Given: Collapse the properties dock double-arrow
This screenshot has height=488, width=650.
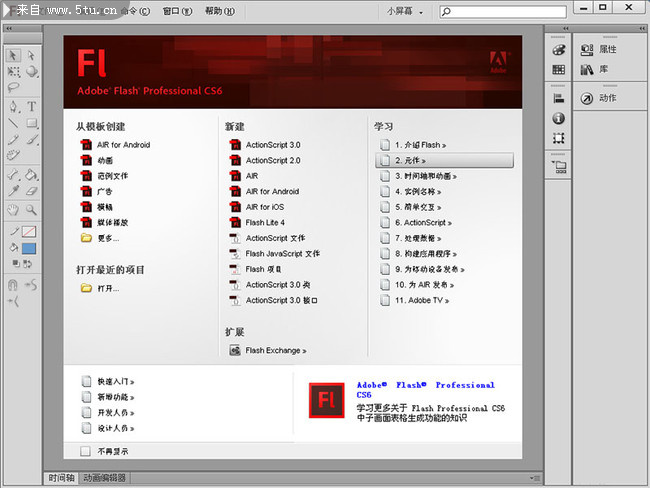Looking at the screenshot, I should 642,28.
